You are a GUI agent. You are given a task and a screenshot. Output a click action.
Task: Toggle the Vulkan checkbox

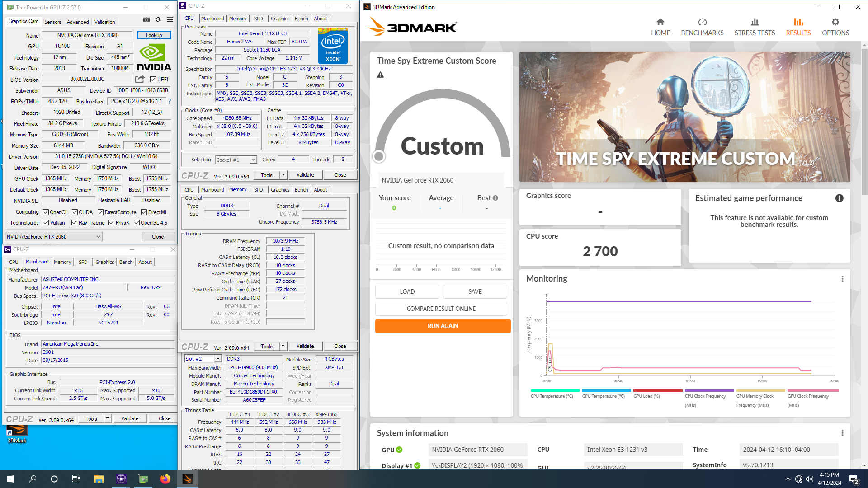pos(46,223)
